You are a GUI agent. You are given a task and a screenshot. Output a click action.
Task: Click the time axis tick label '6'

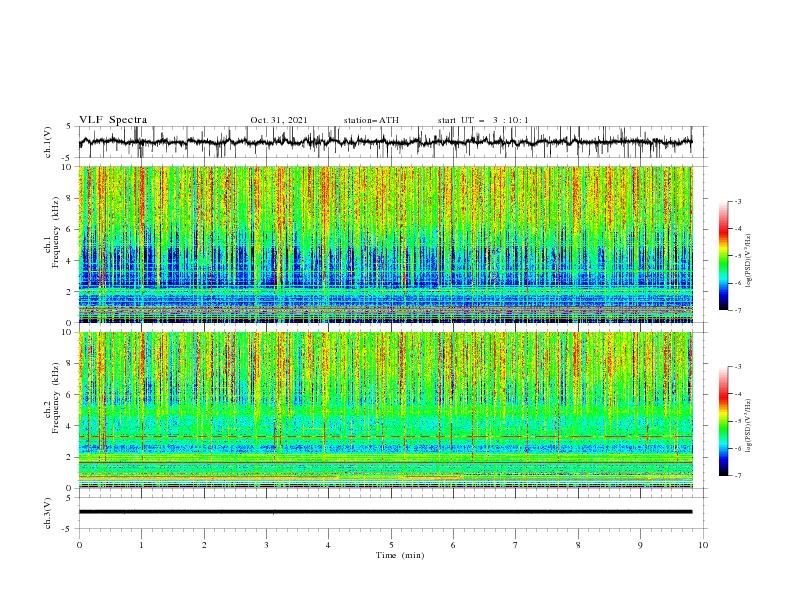tap(453, 545)
